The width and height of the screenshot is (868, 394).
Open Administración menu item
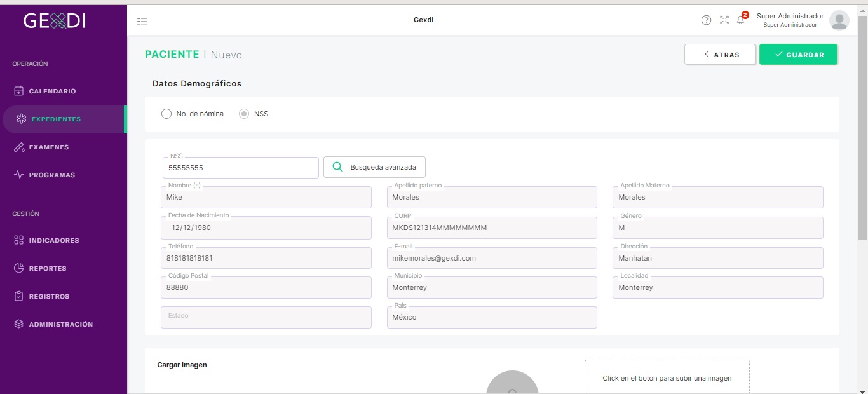click(64, 324)
